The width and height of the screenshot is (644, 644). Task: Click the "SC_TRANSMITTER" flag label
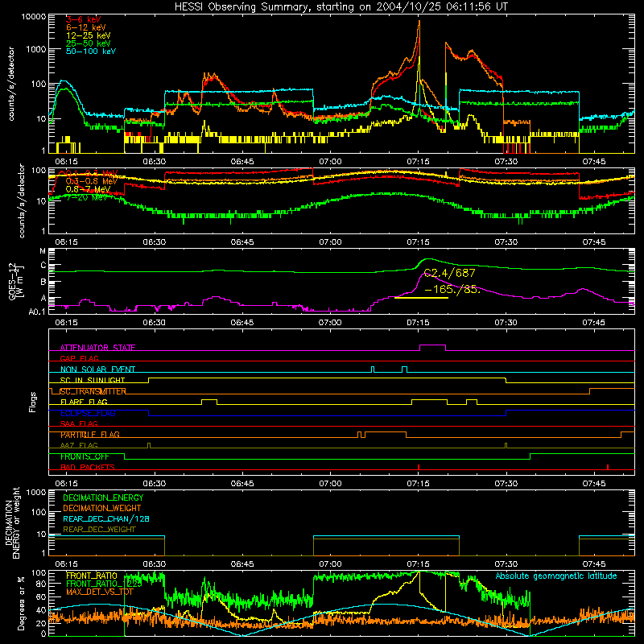[x=93, y=391]
